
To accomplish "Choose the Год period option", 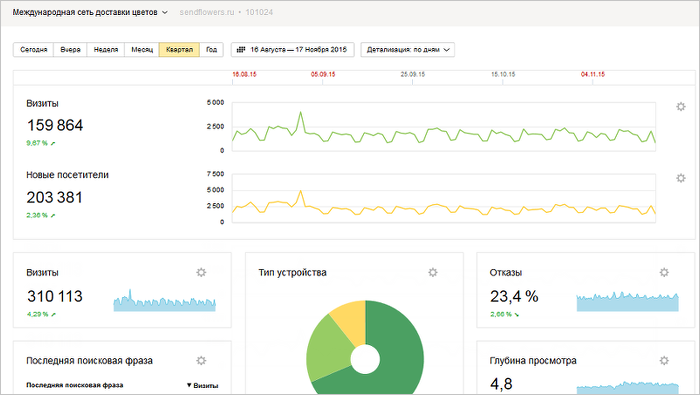I will coord(211,50).
